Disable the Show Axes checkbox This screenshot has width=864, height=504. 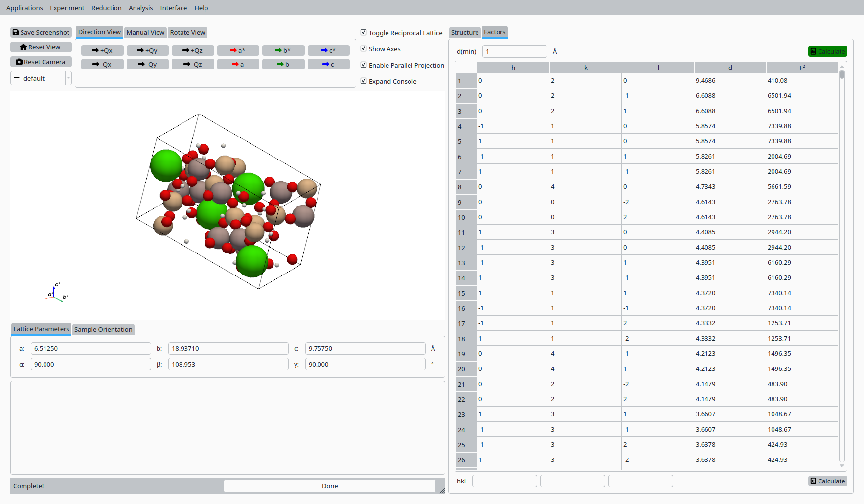[x=364, y=49]
